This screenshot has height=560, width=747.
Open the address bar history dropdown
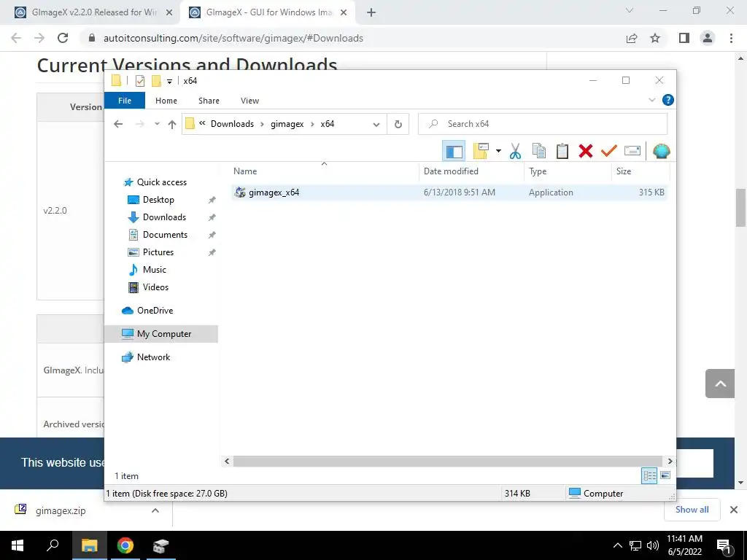376,124
